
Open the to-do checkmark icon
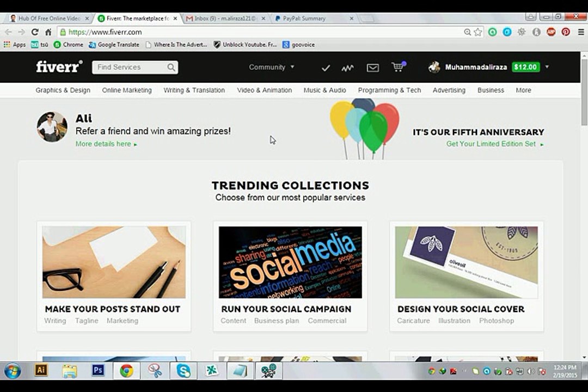(x=326, y=68)
